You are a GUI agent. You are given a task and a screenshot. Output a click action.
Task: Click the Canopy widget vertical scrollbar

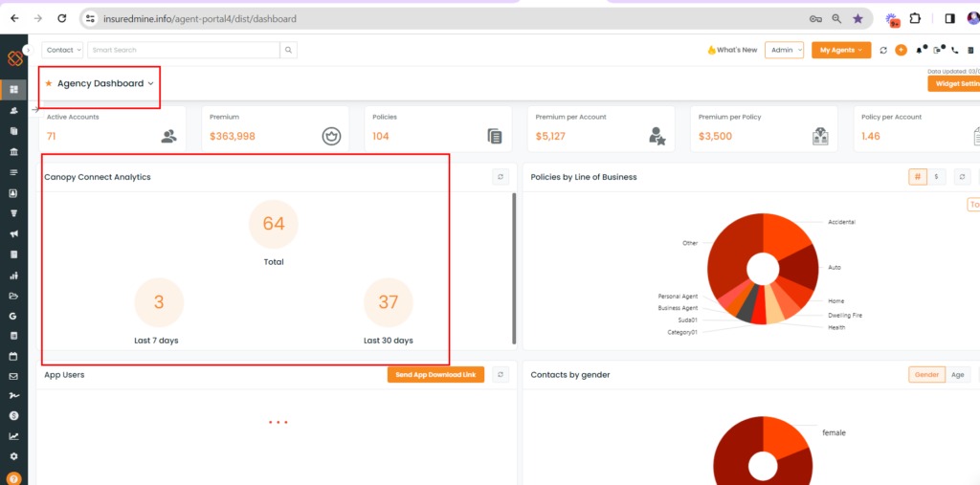[514, 268]
